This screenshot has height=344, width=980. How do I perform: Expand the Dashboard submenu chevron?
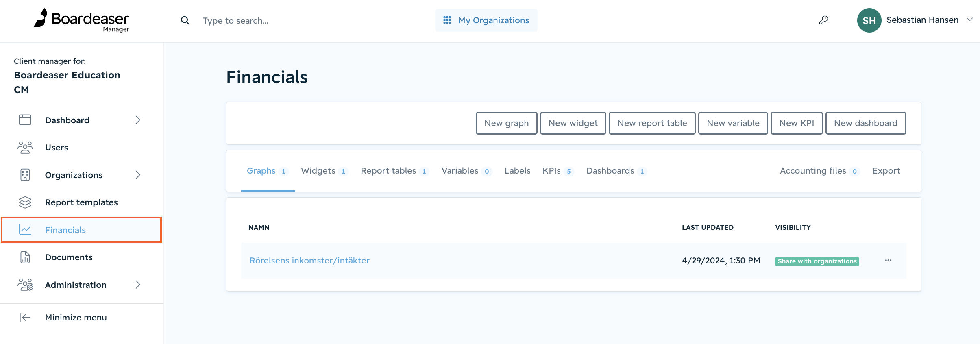point(138,120)
